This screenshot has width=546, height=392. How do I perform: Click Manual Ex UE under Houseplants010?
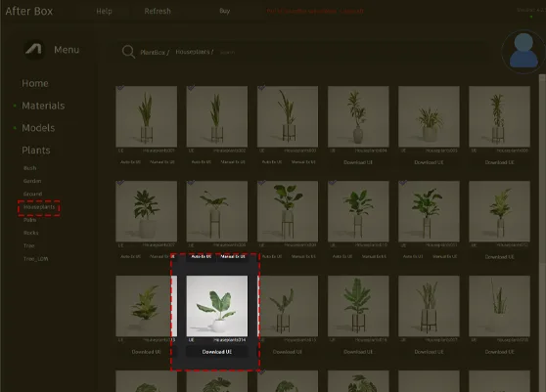point(374,256)
